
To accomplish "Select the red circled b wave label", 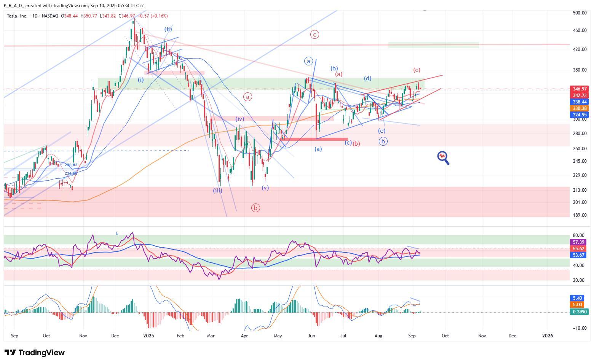I will coord(256,208).
